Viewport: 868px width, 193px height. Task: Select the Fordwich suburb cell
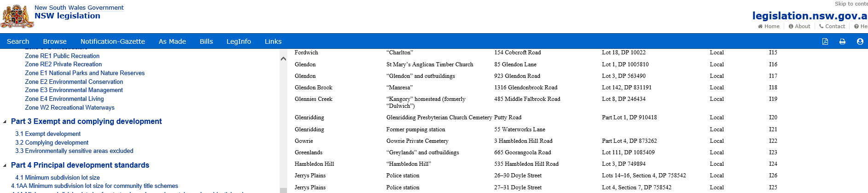306,53
